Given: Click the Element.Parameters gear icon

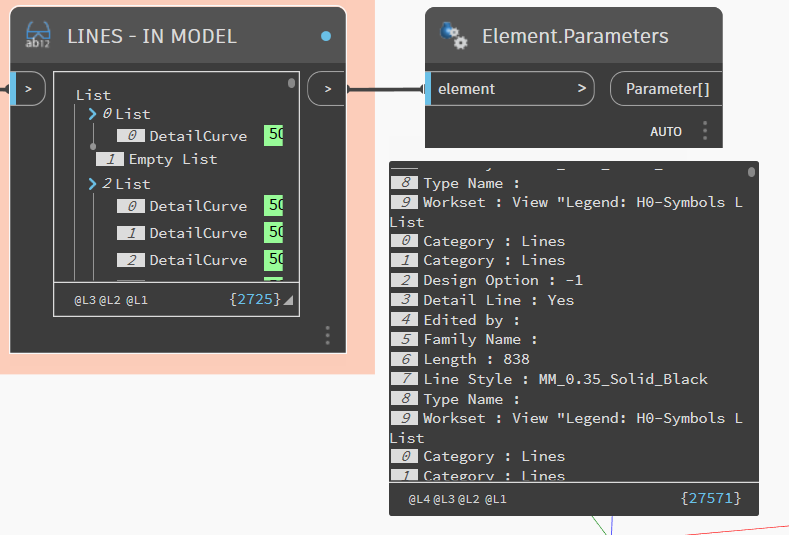Looking at the screenshot, I should coord(453,36).
